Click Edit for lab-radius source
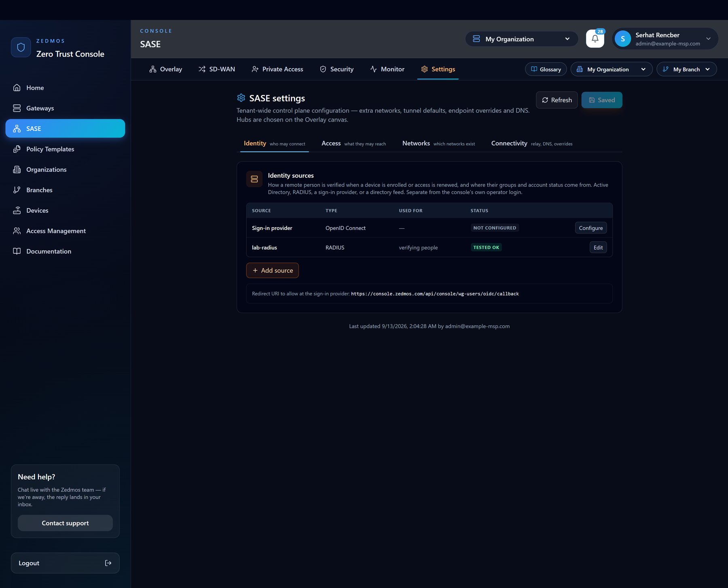 pos(598,247)
